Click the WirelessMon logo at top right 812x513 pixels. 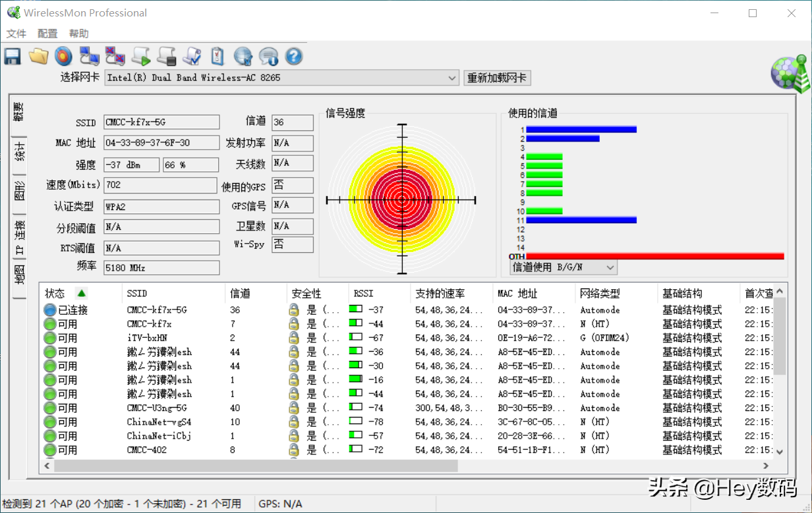(x=789, y=74)
